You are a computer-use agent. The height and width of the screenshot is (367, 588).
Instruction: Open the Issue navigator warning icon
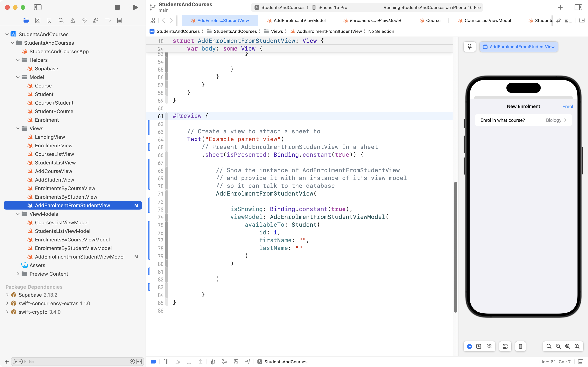tap(73, 21)
